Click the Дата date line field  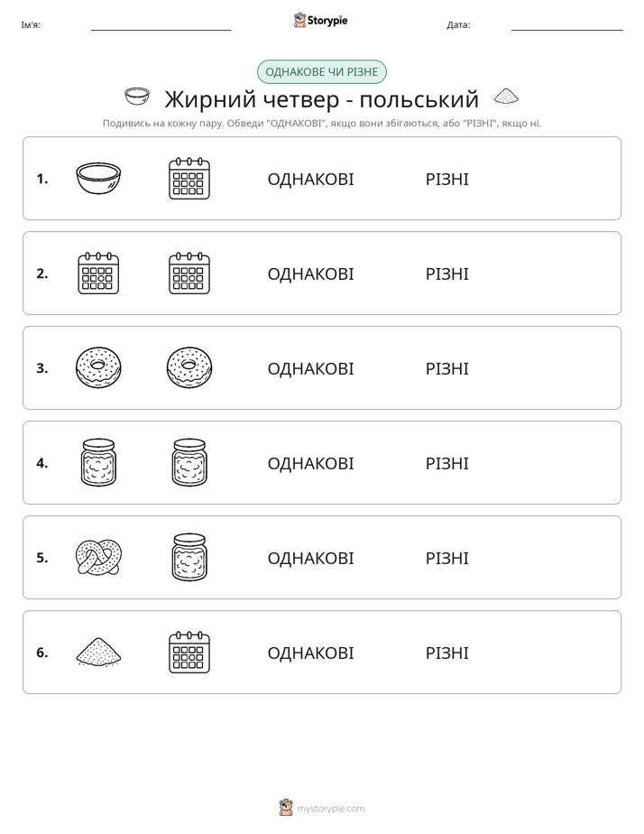pos(567,25)
